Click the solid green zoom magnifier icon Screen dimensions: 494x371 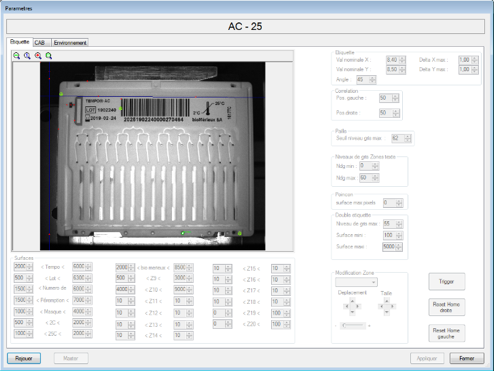tap(49, 56)
